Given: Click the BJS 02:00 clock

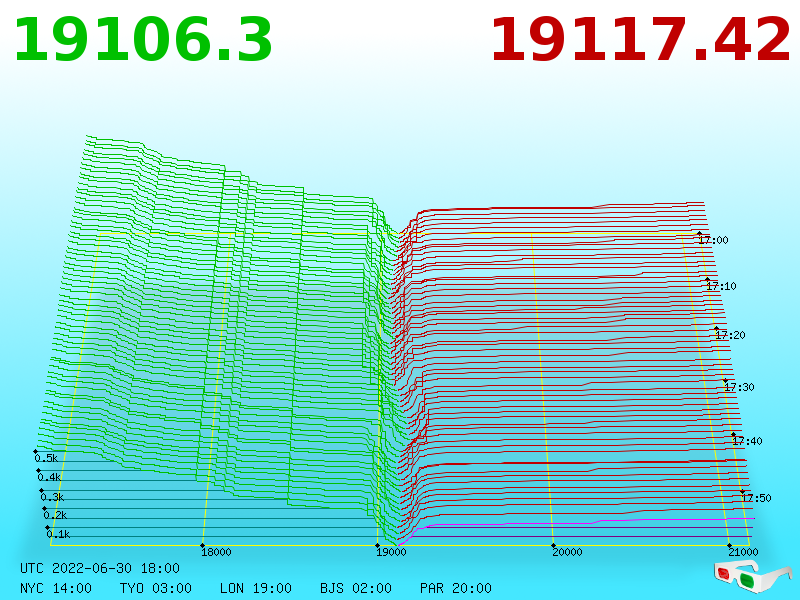Looking at the screenshot, I should (x=356, y=588).
